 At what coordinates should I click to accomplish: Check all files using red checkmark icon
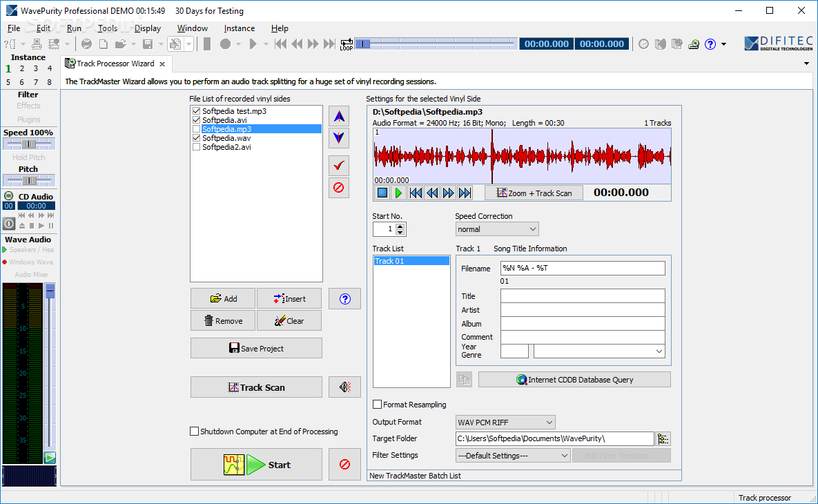point(339,166)
